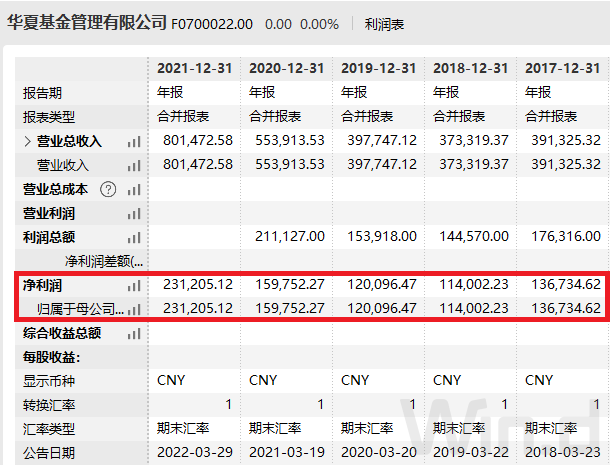Click the chart icon in the 净利润 row
Image resolution: width=610 pixels, height=465 pixels.
(133, 286)
